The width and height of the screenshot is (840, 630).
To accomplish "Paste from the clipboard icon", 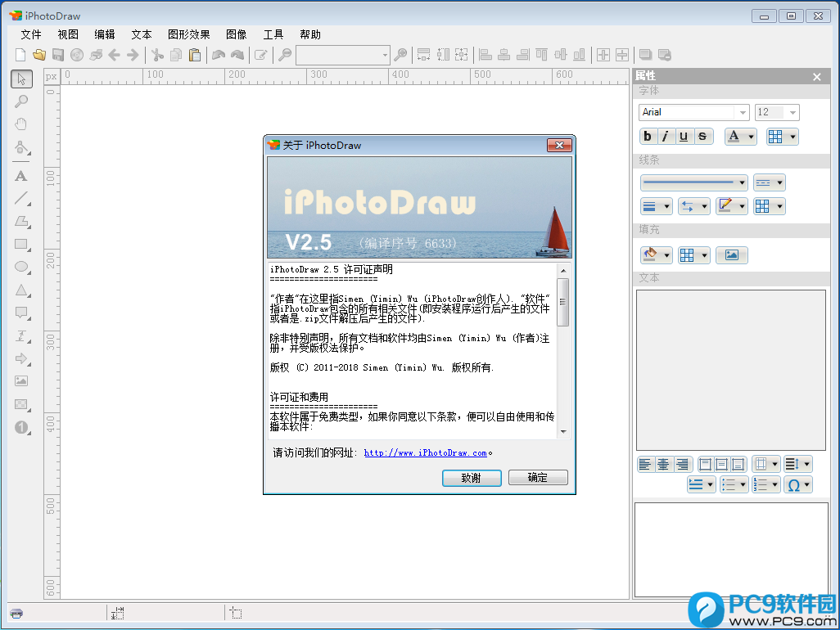I will pyautogui.click(x=195, y=55).
